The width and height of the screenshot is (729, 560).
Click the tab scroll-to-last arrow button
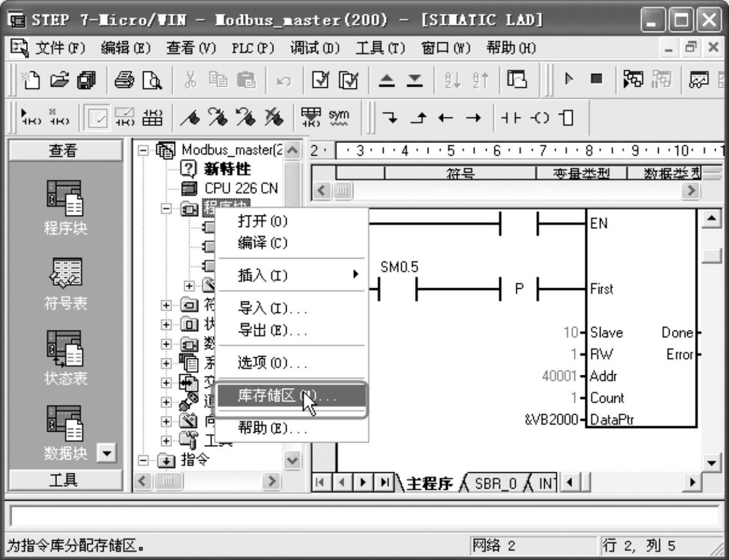click(385, 482)
